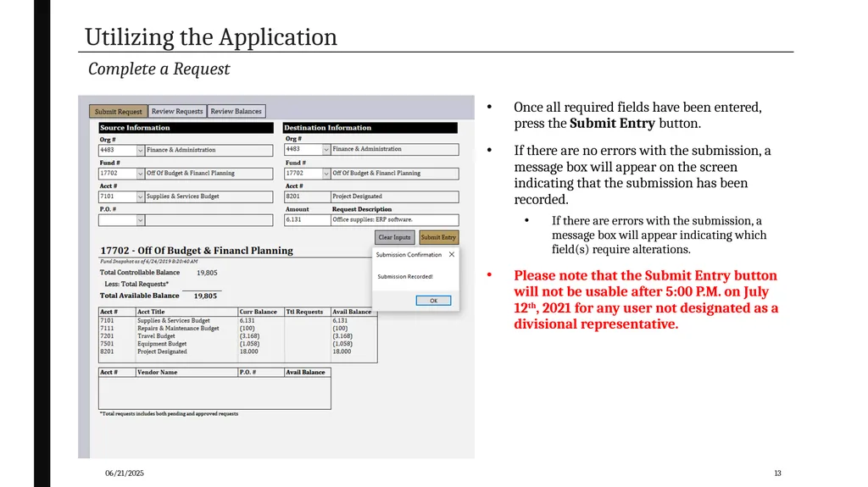Select the 7501 Equipment Budget row
Screen dimensions: 868x487
[x=238, y=344]
